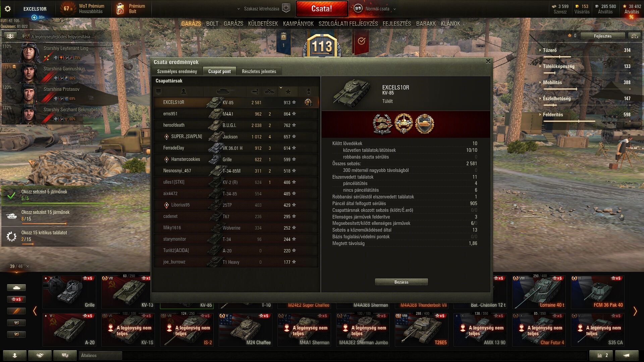
Task: Sort teammates by kills column icon
Action: click(x=270, y=92)
